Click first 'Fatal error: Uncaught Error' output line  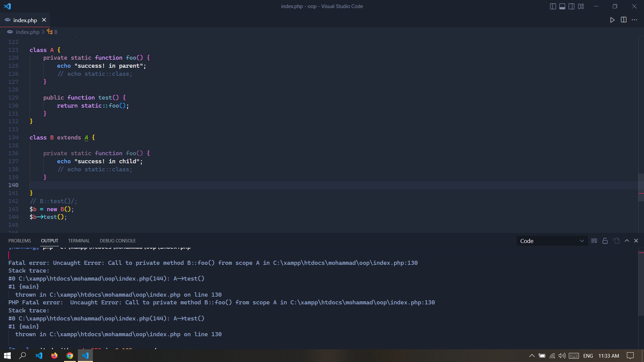point(213,263)
